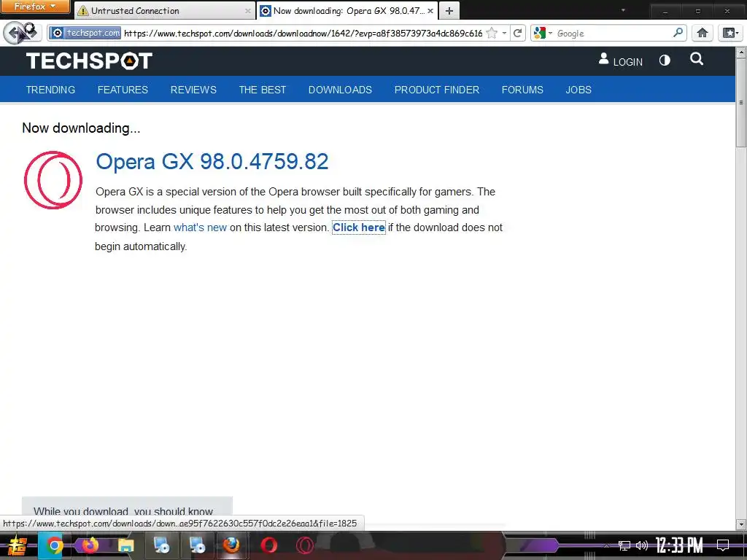Open the Start menu button
This screenshot has height=560, width=747.
coord(18,545)
